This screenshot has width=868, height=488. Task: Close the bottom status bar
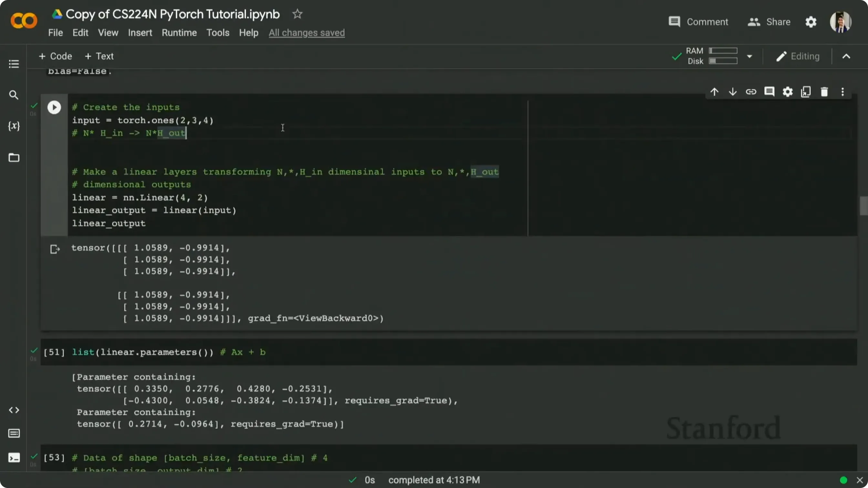coord(860,480)
